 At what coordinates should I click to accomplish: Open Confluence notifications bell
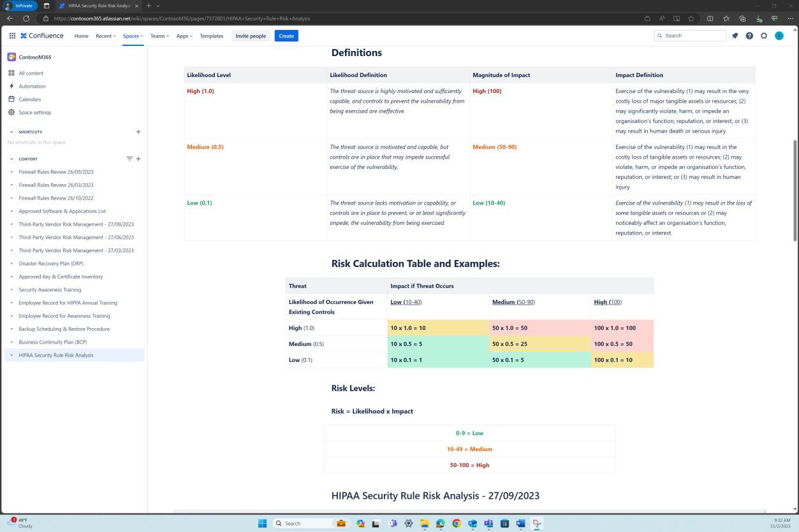click(x=735, y=36)
